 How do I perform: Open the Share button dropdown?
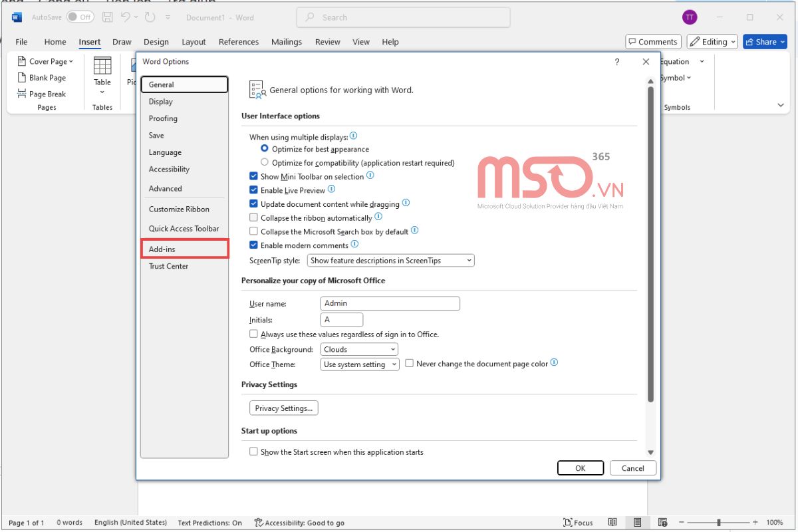[x=783, y=42]
